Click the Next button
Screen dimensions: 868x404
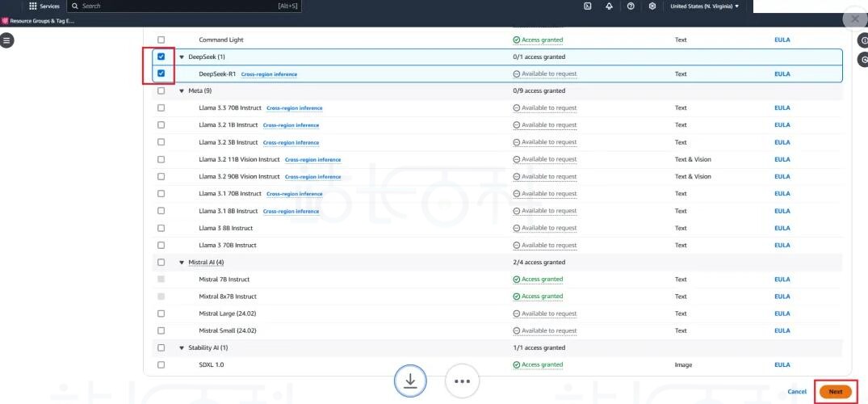pos(835,392)
